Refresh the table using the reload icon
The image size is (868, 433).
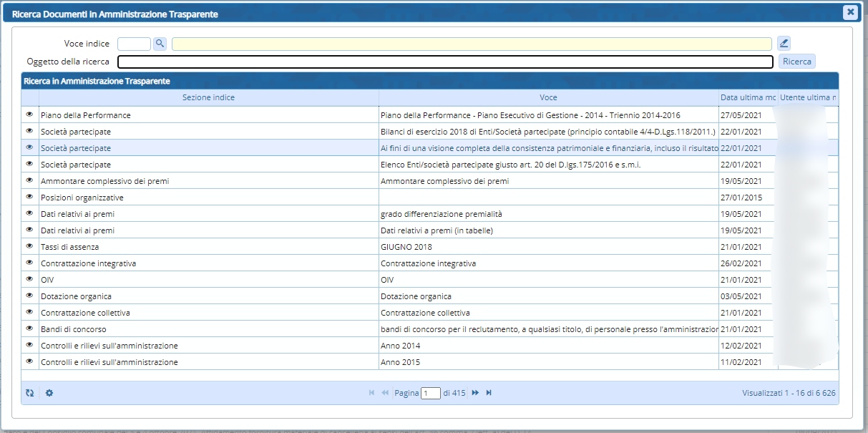point(30,393)
